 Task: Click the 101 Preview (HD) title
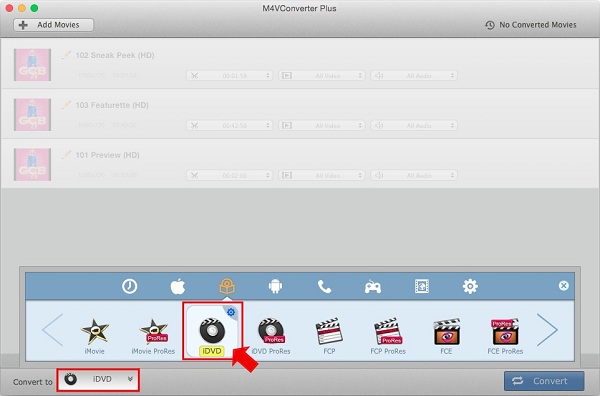(x=108, y=155)
